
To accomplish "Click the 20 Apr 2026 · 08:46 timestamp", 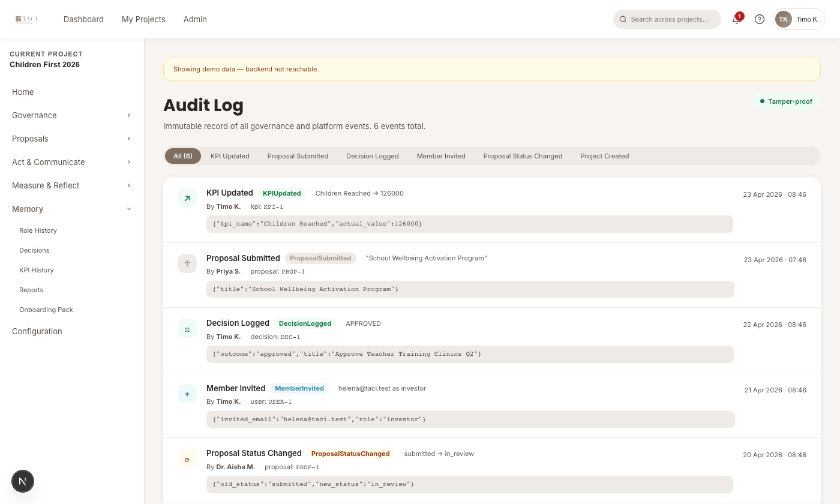I will pos(775,455).
